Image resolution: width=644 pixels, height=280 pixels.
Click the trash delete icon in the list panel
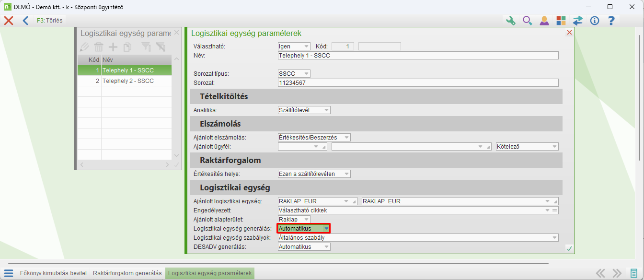coord(99,47)
